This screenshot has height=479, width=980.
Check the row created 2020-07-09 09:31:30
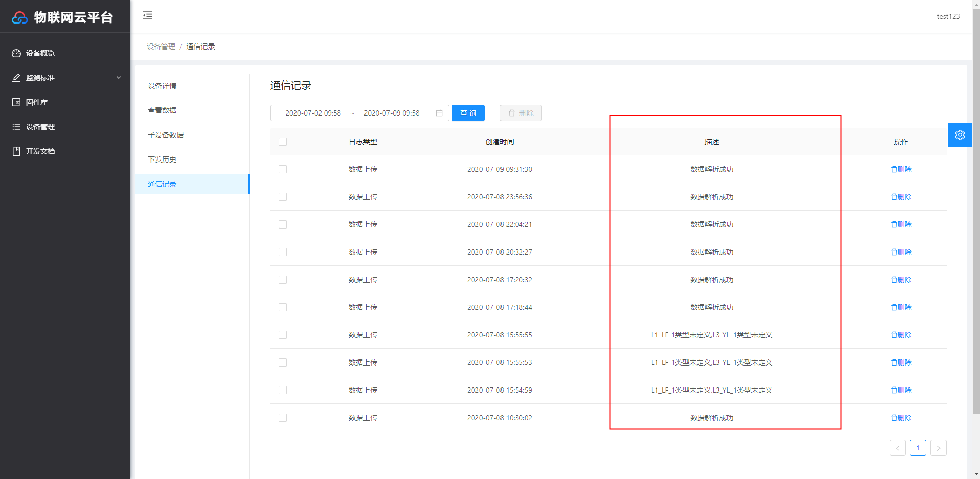click(x=283, y=169)
